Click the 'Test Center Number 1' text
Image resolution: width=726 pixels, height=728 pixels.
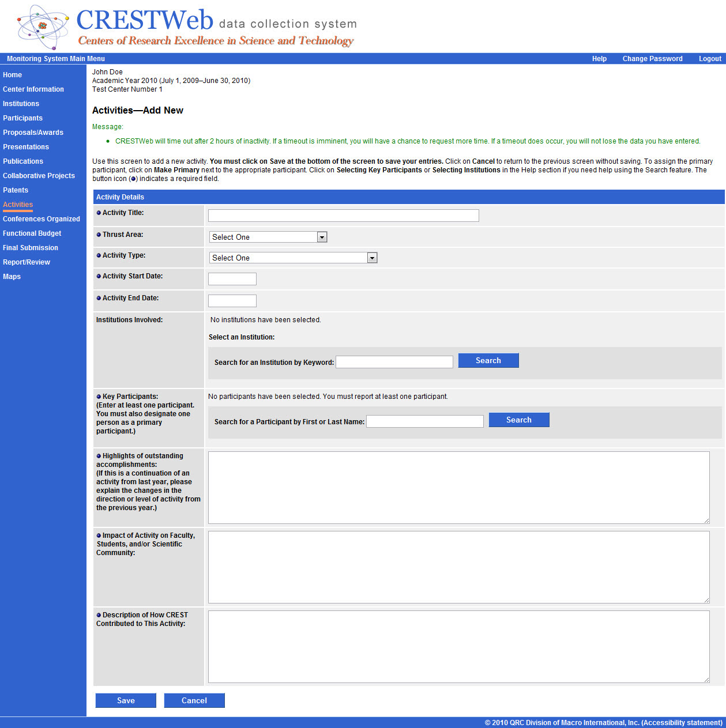point(127,89)
